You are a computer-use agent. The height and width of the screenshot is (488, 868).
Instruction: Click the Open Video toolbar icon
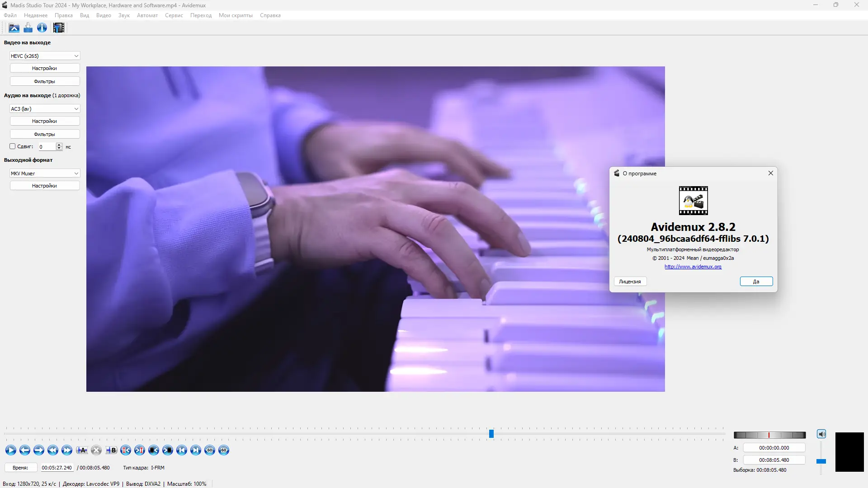[x=14, y=28]
